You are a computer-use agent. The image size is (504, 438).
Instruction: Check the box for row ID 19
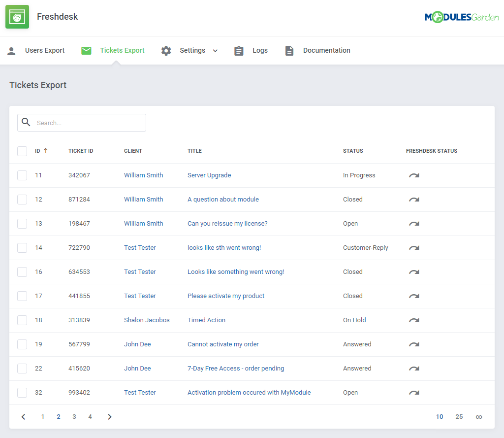point(22,344)
